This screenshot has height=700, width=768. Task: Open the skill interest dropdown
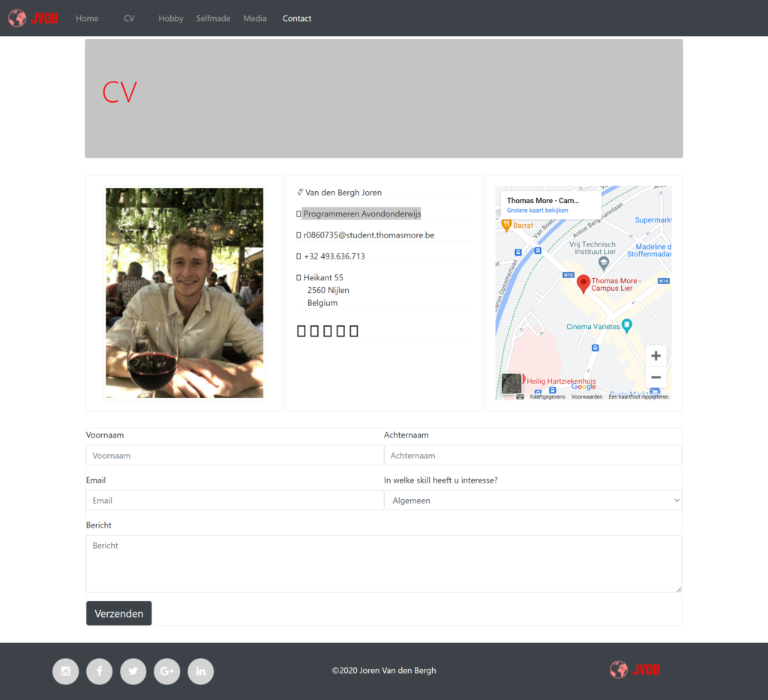click(533, 501)
